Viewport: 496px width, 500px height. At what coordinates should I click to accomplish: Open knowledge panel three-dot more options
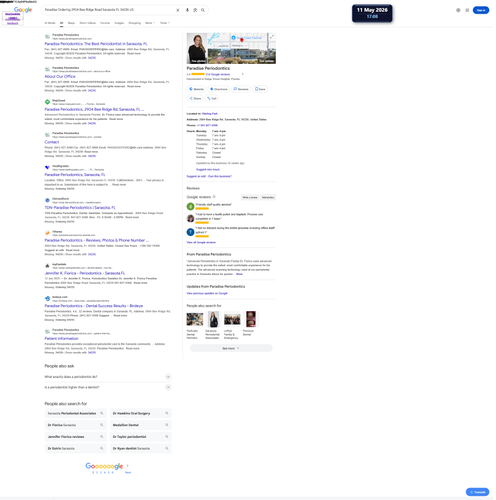click(243, 74)
